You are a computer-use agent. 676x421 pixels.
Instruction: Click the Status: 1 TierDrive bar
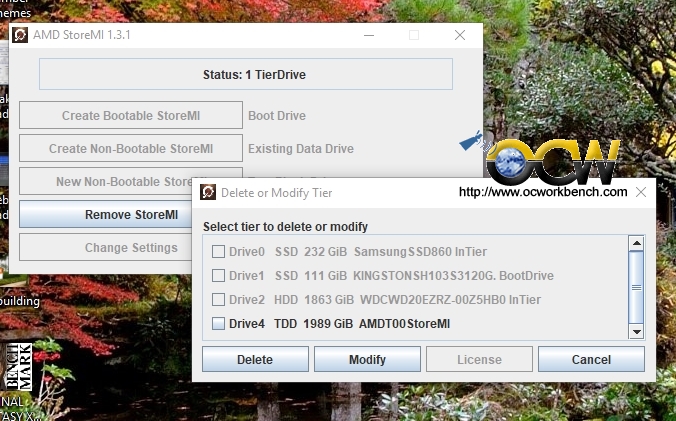tap(246, 74)
